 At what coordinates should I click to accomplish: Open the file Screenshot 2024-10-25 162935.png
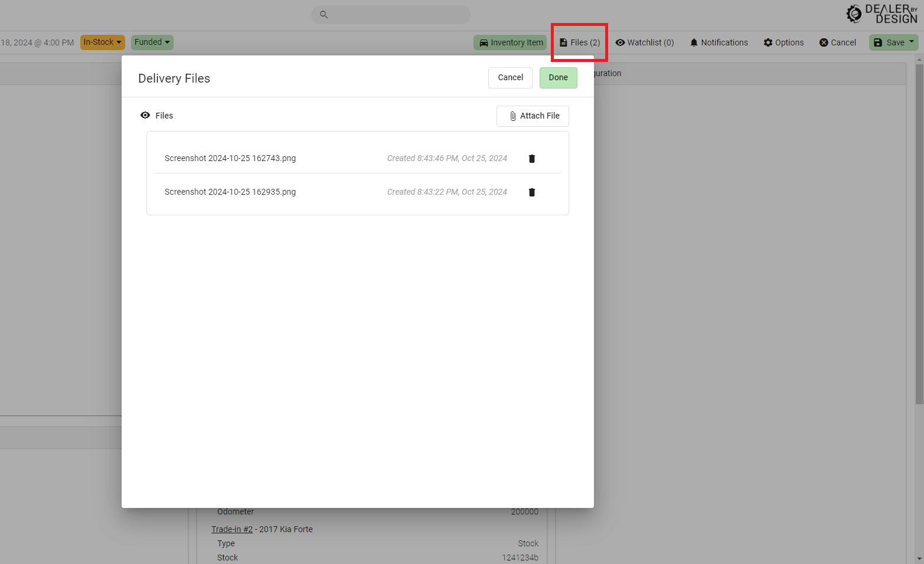230,192
